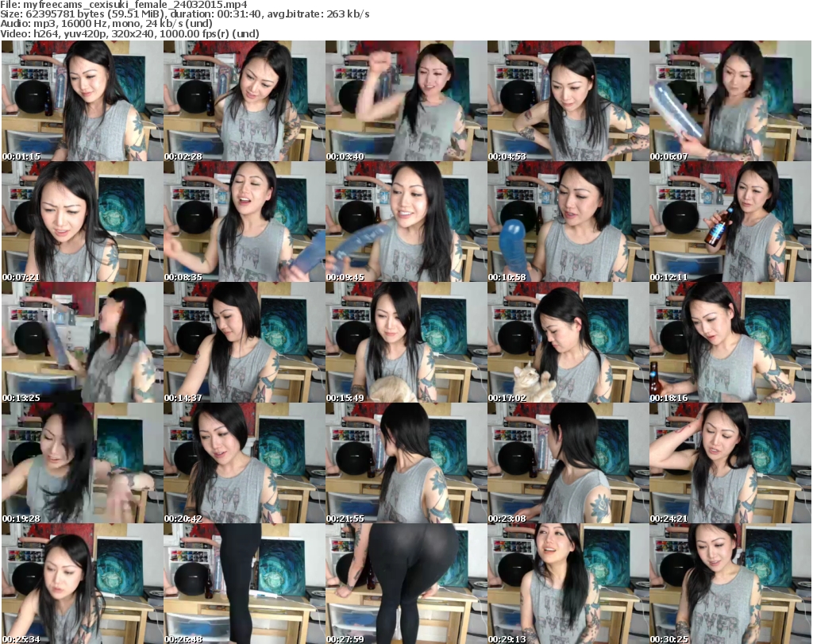Select the 00:24:21 frame
Viewport: 813px width, 644px height.
(x=730, y=463)
